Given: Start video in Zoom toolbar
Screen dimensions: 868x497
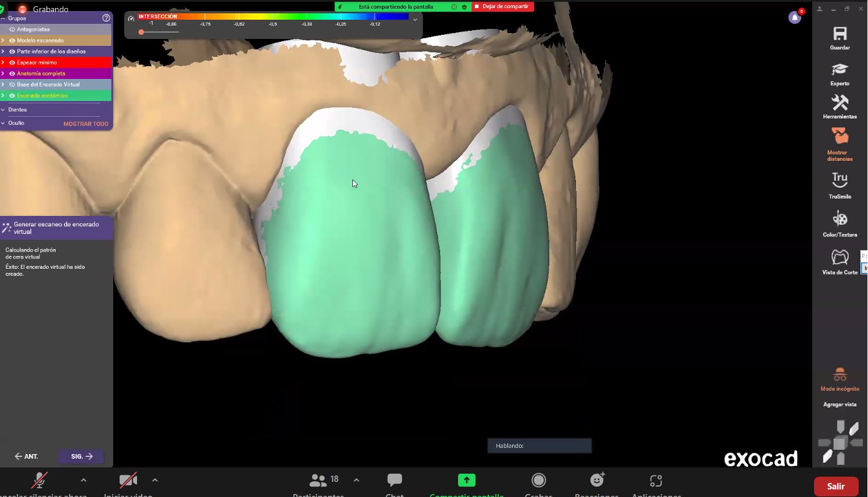Looking at the screenshot, I should pyautogui.click(x=128, y=480).
